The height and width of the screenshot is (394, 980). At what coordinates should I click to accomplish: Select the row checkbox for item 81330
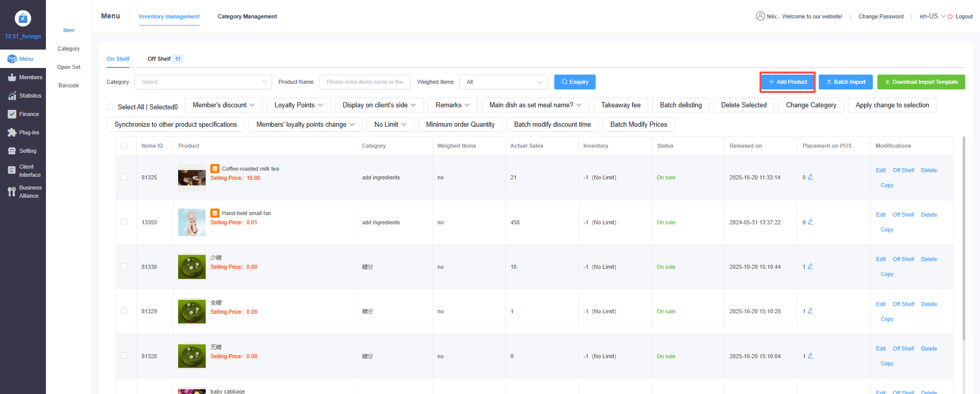tap(124, 266)
